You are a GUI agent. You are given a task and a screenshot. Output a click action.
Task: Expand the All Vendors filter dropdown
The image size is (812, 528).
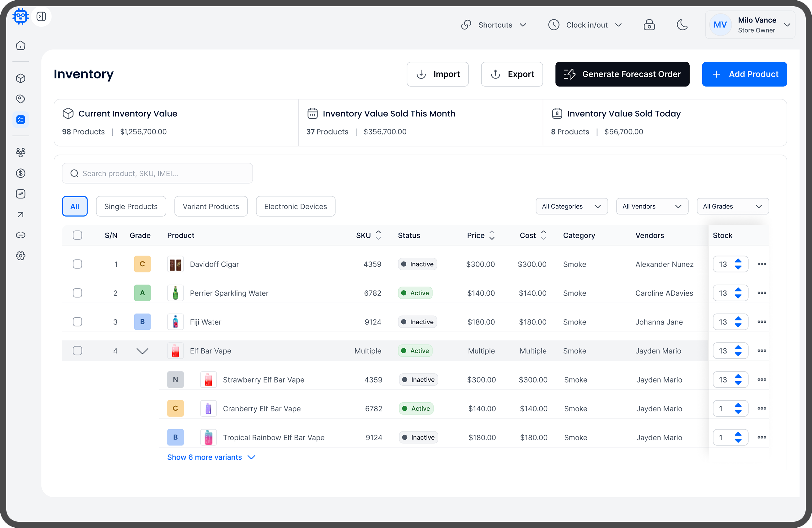point(652,206)
